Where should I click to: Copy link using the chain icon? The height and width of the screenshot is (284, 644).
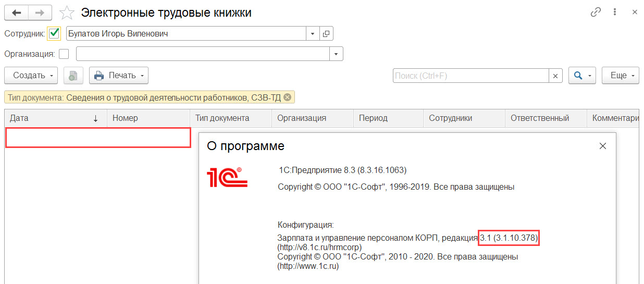pos(596,13)
